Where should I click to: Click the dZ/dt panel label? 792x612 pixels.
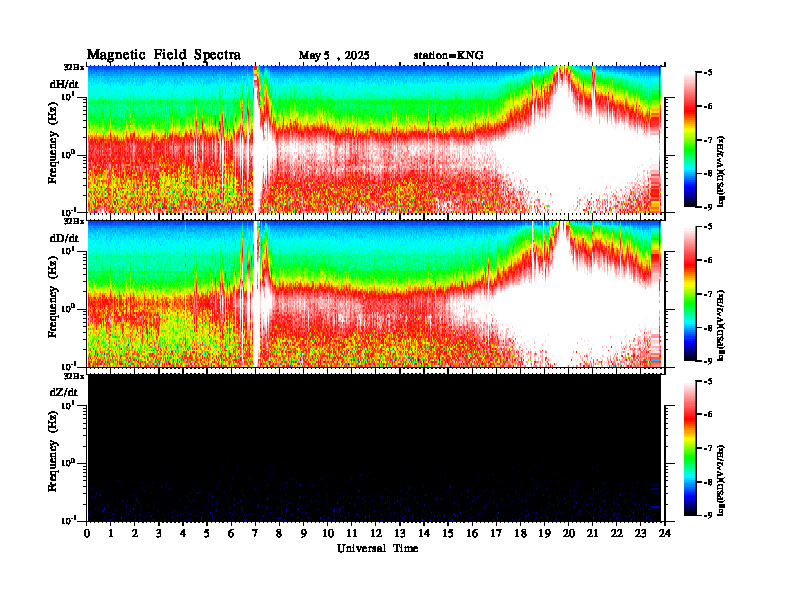pos(64,392)
